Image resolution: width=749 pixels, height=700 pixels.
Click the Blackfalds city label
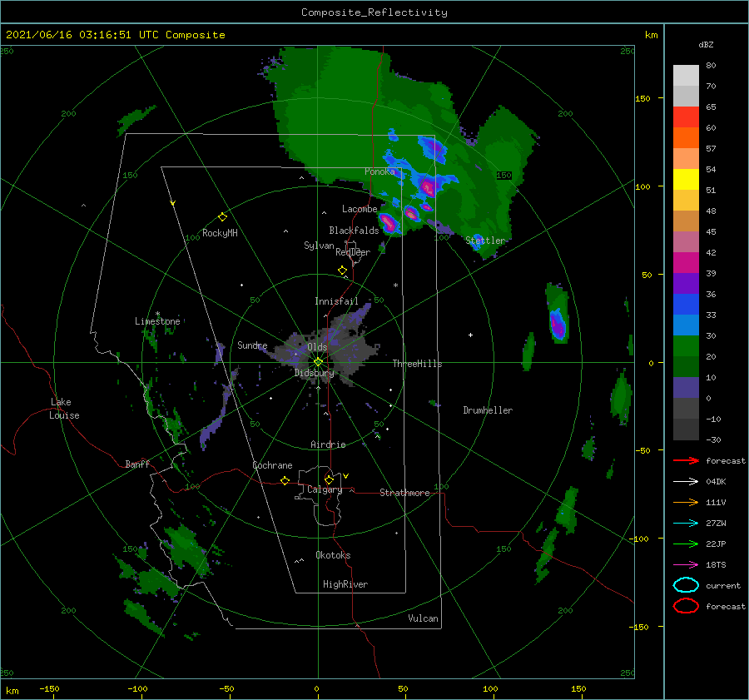click(x=354, y=231)
